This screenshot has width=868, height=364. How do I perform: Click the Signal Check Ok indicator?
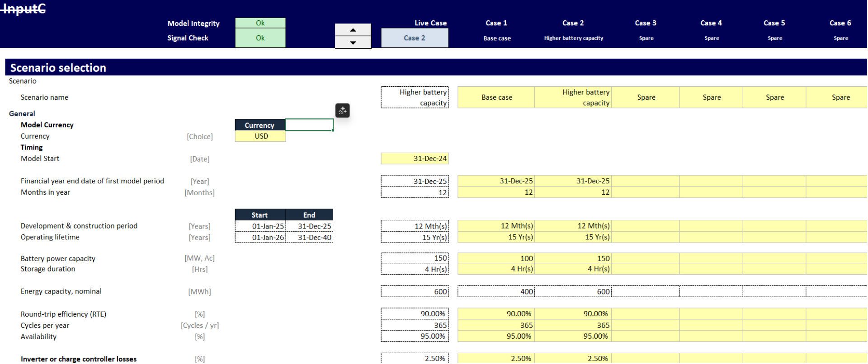(x=260, y=38)
